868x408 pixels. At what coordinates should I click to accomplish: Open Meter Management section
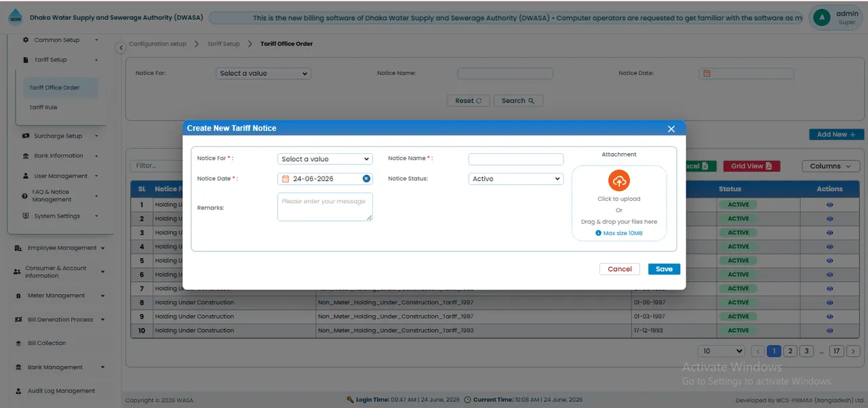pos(60,295)
